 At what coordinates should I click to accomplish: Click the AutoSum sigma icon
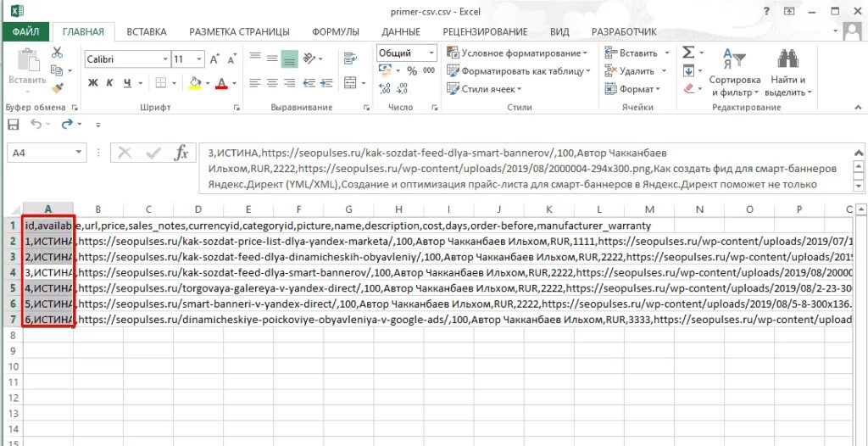coord(688,52)
